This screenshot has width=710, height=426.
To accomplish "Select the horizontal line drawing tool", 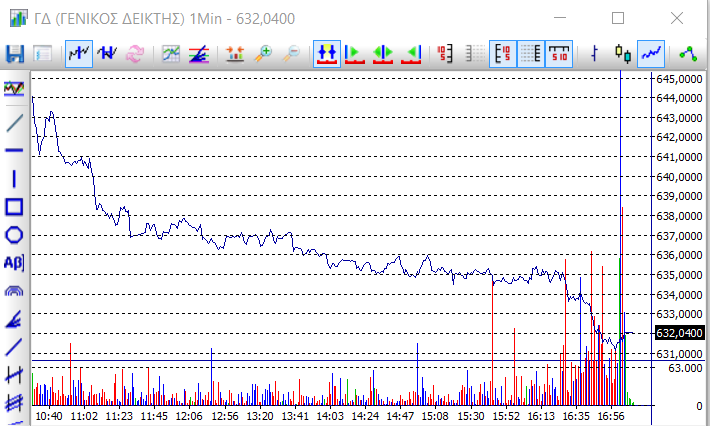I will pos(14,150).
